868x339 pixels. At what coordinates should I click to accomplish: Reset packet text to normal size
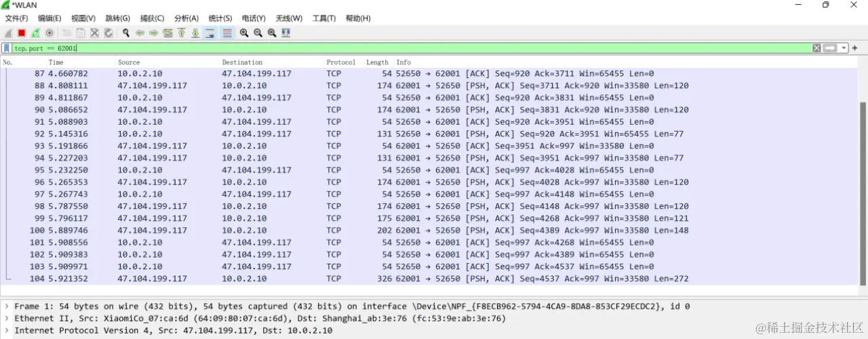point(272,33)
